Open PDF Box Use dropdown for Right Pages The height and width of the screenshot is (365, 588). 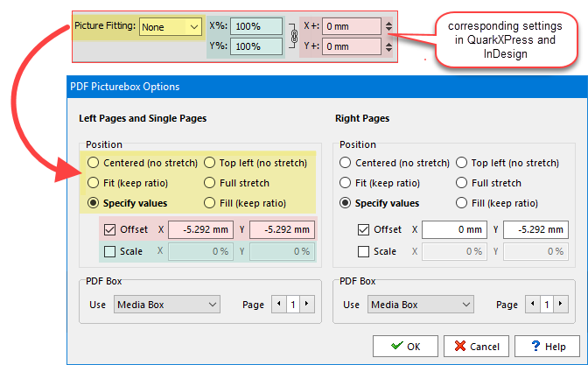click(x=421, y=305)
